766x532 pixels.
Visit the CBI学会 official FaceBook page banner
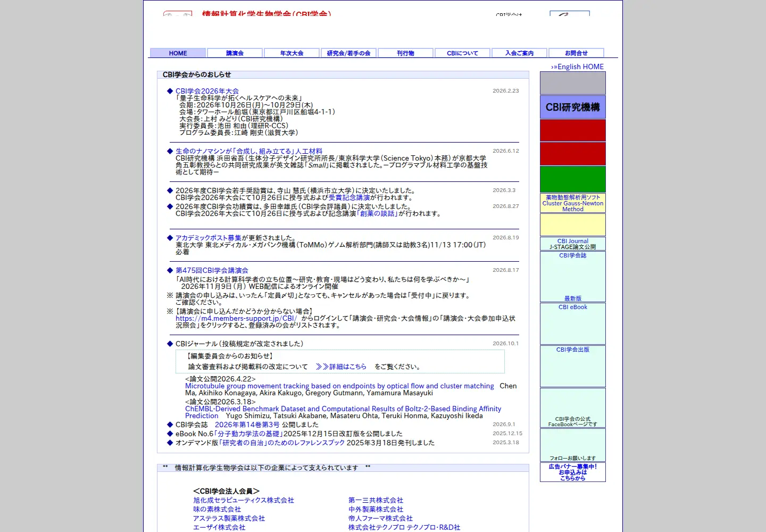573,408
